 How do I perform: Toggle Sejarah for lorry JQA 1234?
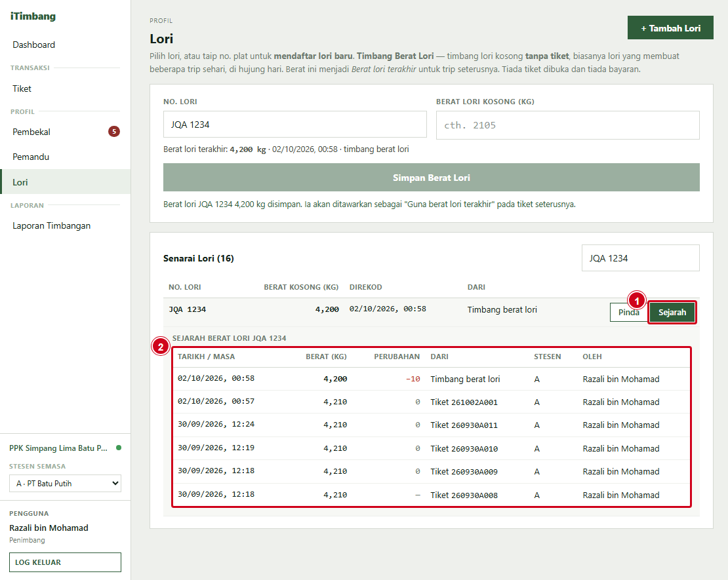(x=672, y=312)
